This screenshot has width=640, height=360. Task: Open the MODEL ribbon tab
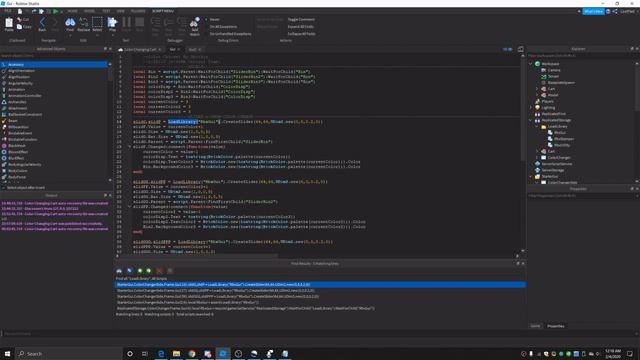coord(89,11)
